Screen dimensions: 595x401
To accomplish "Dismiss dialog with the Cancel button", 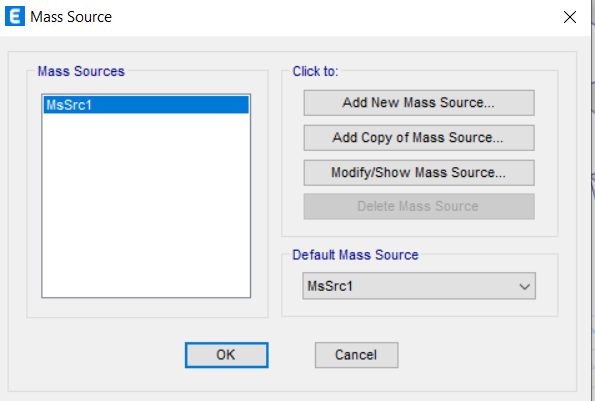I will [x=356, y=355].
